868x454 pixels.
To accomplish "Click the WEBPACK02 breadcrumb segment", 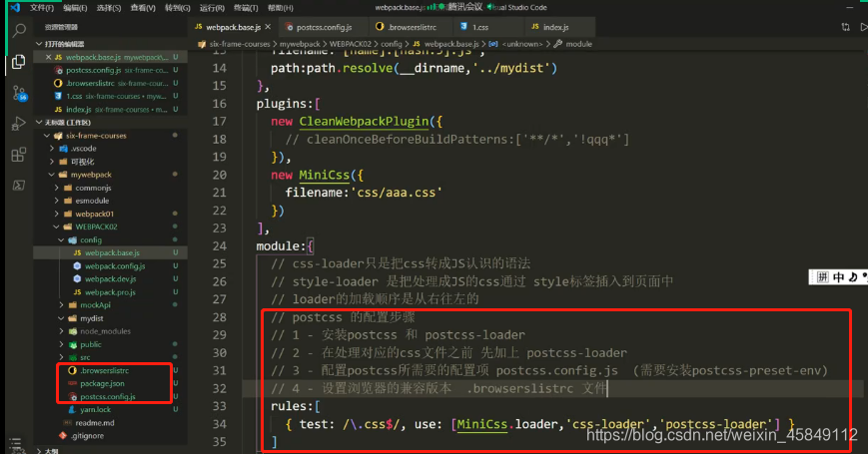I will click(x=350, y=44).
